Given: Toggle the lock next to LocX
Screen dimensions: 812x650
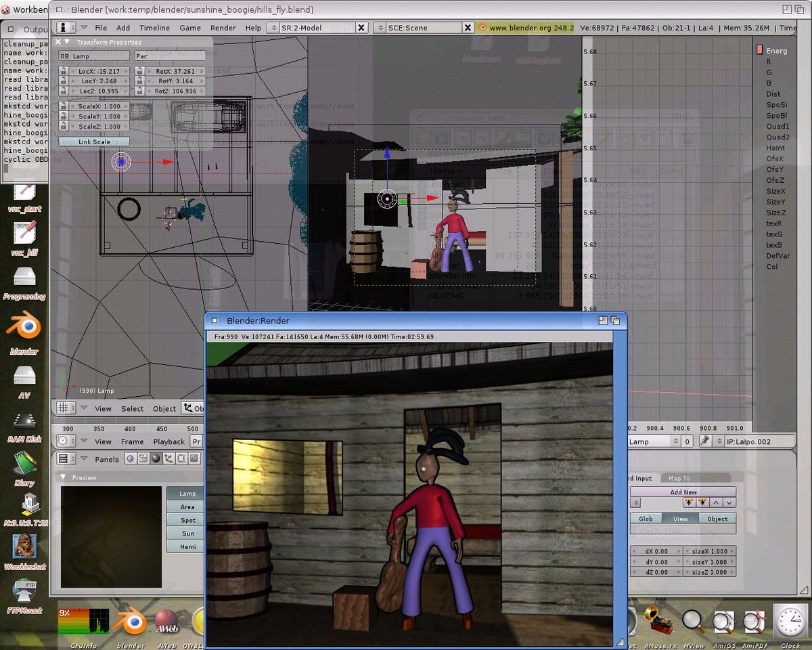Looking at the screenshot, I should tap(64, 71).
